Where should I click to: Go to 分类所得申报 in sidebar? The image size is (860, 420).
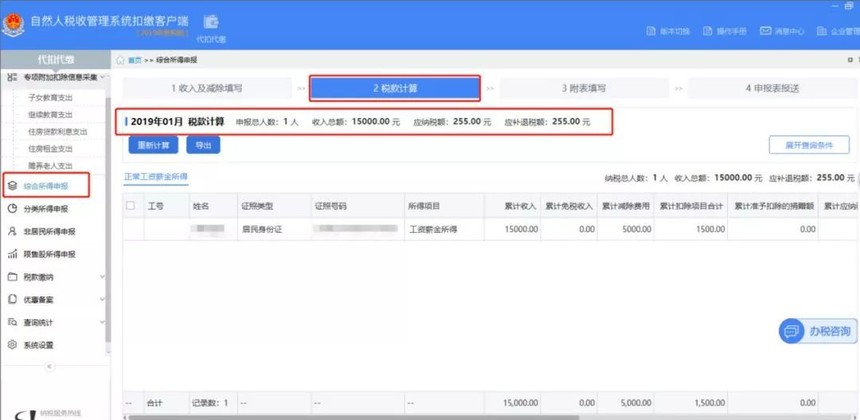45,209
